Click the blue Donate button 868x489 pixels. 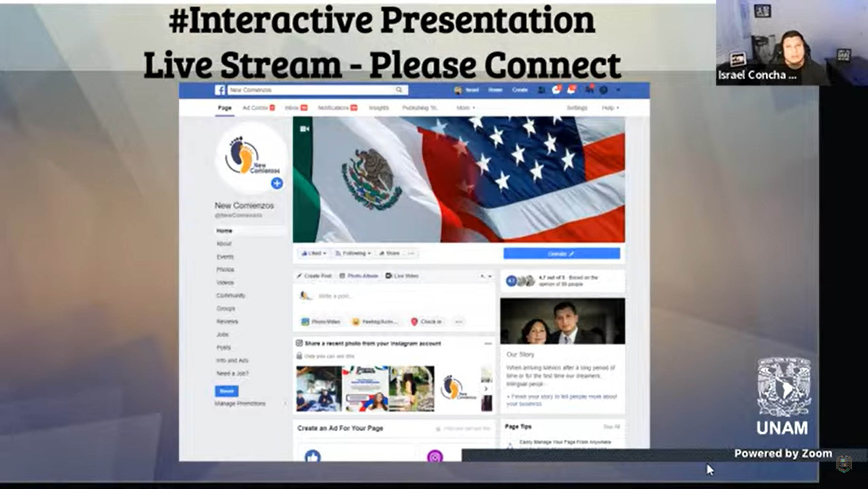coord(562,254)
